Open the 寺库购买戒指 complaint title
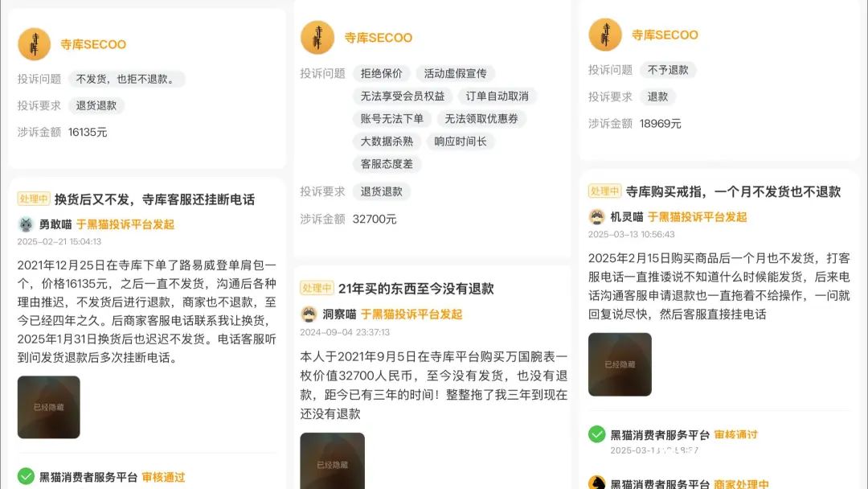This screenshot has width=868, height=489. click(x=734, y=191)
